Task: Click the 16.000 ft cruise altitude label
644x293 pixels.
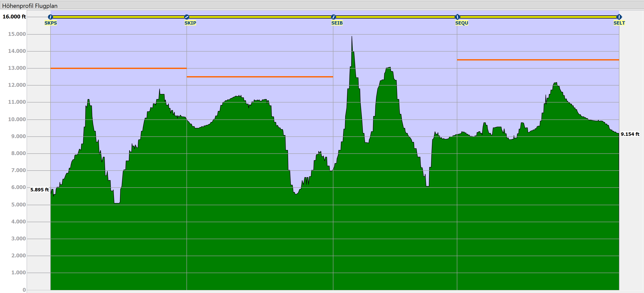Action: 14,17
